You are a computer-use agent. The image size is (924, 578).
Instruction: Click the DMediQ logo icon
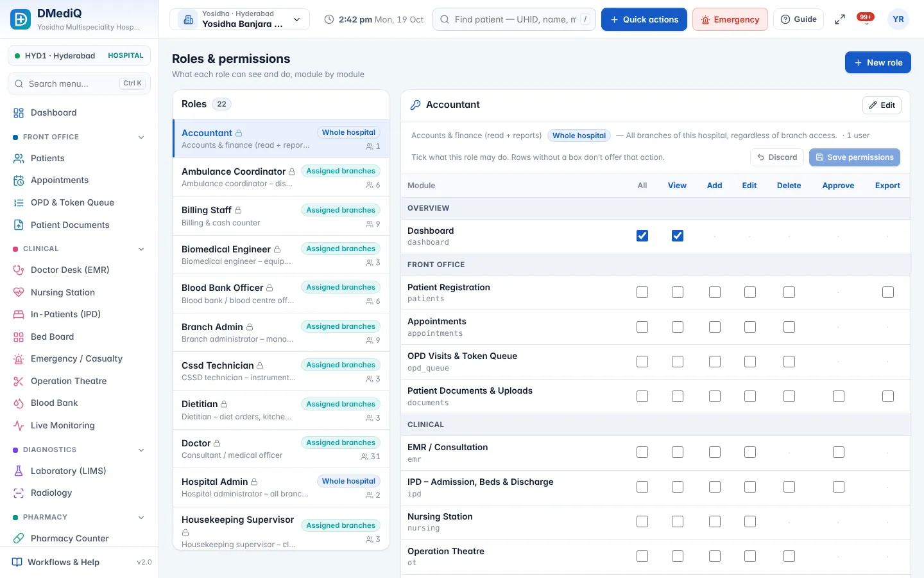(x=21, y=19)
